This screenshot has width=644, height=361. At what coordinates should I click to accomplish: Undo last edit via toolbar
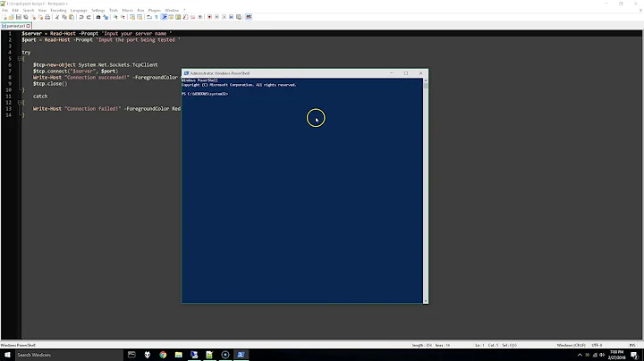[x=80, y=17]
